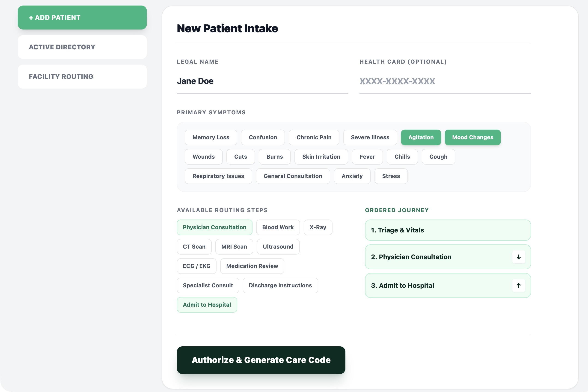Screen dimensions: 588x392
Task: Toggle the Respiratory Issues symptom
Action: [218, 176]
